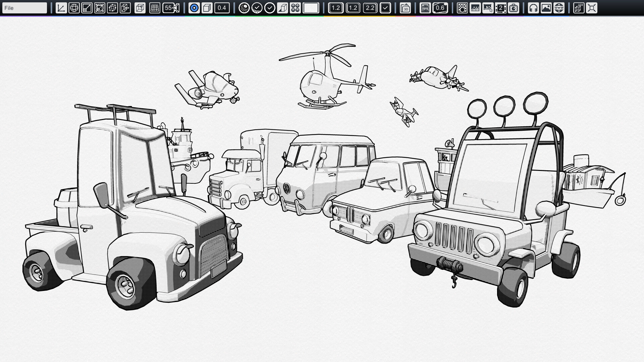Click the wireframe globe icon
Viewport: 644px width, 362px height.
[x=74, y=7]
